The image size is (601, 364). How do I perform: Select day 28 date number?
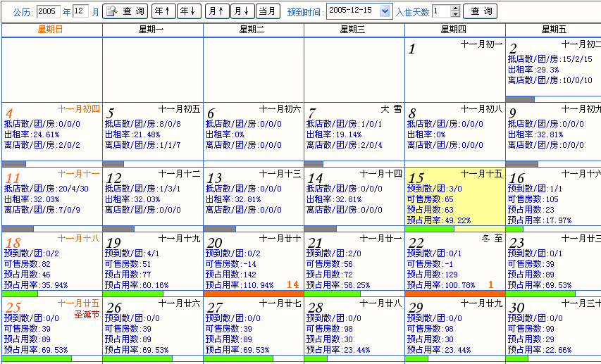pyautogui.click(x=316, y=308)
